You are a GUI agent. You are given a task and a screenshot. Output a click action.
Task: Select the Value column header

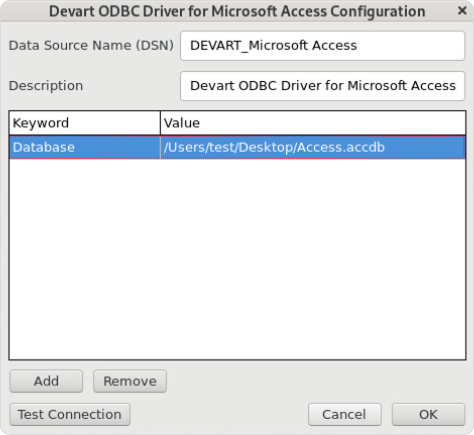point(313,123)
